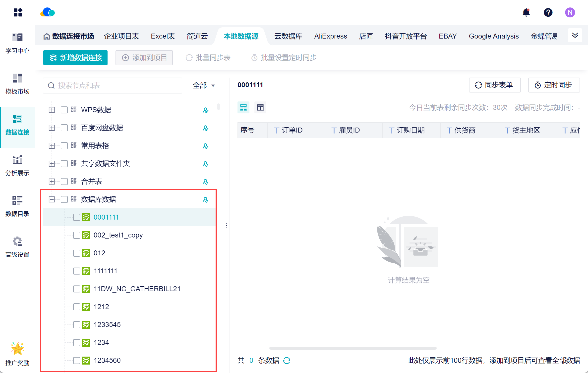588x373 pixels.
Task: Switch to the table layout view icon
Action: tap(260, 107)
